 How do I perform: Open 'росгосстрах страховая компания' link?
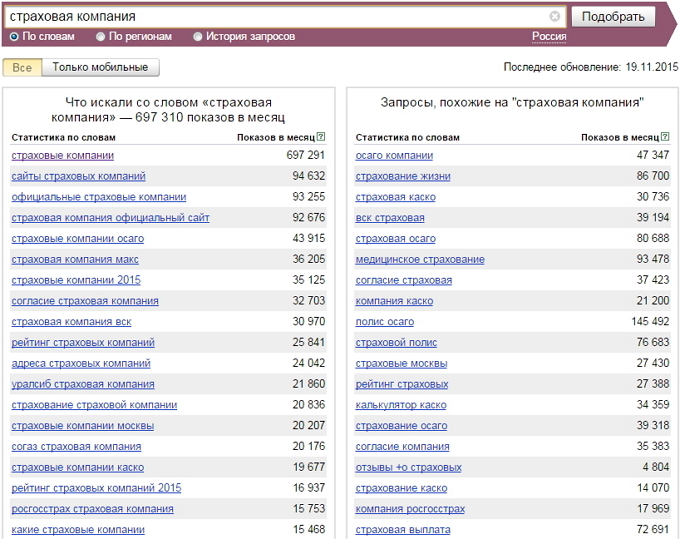click(92, 509)
